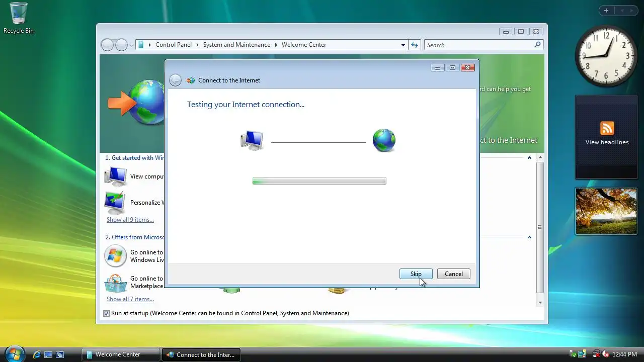Click the refresh button beside address bar
The height and width of the screenshot is (362, 644).
click(415, 45)
